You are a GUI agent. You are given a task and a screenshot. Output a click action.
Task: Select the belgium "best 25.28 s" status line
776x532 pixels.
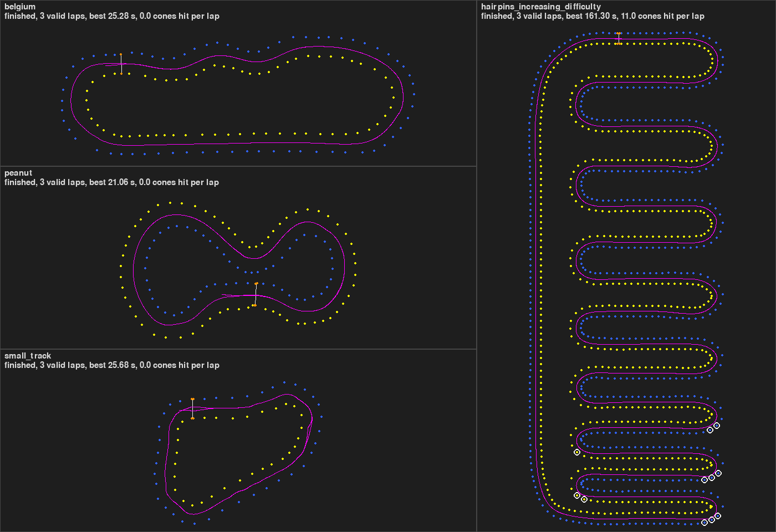(x=112, y=16)
